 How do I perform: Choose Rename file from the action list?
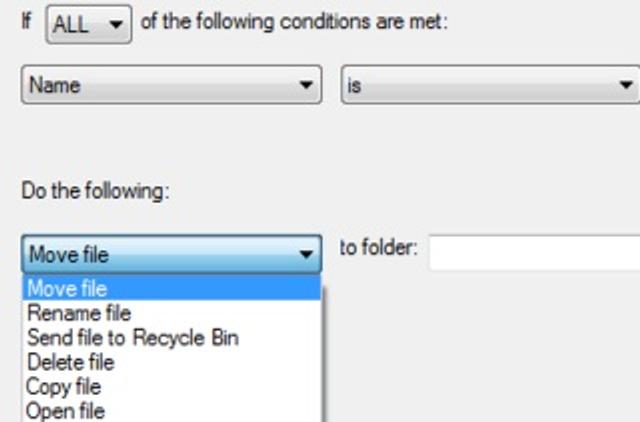pyautogui.click(x=79, y=314)
